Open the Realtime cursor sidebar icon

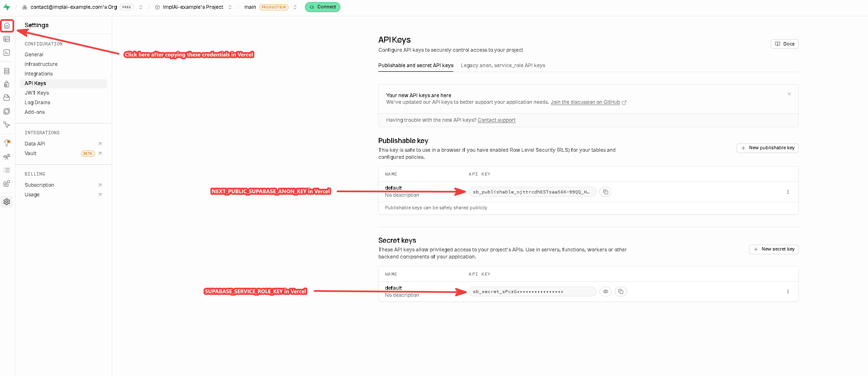click(x=7, y=125)
